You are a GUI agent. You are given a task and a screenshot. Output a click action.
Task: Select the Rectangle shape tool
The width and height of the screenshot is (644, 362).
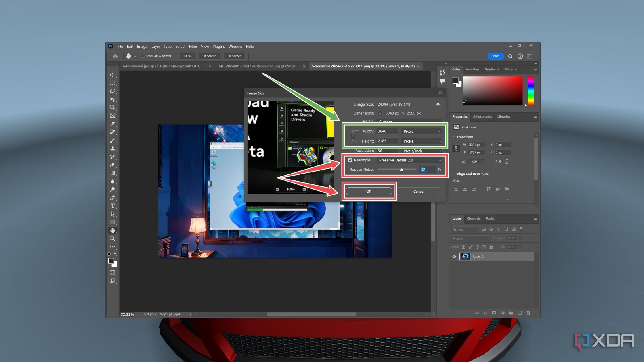(112, 222)
